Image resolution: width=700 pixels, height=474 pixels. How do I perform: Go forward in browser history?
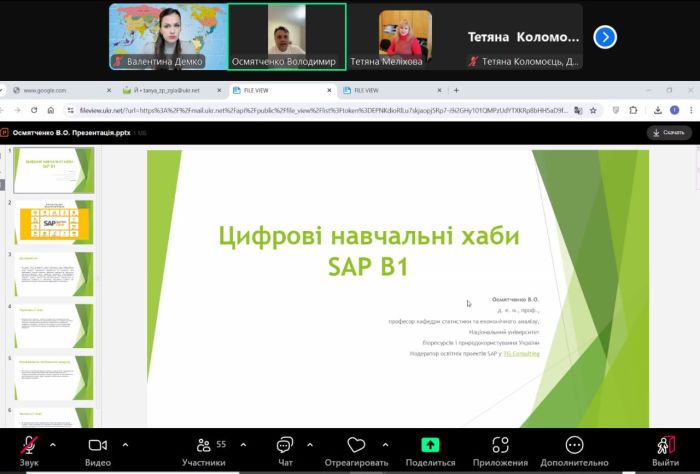pyautogui.click(x=17, y=110)
